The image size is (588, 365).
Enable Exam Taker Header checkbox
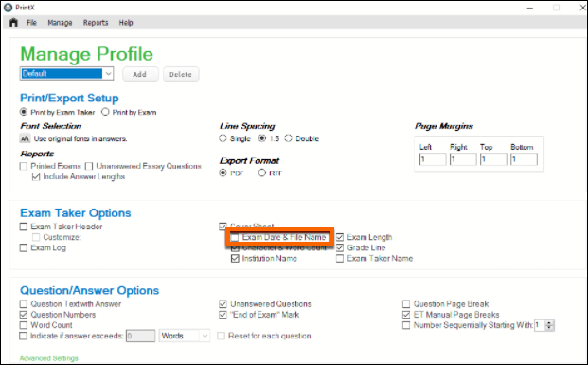(24, 227)
